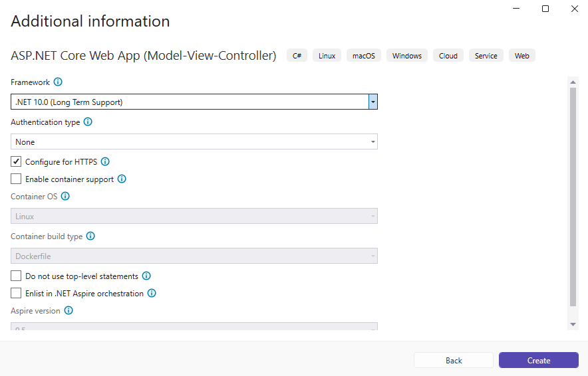Click info icon for top-level statements option
Image resolution: width=588 pixels, height=376 pixels.
[146, 276]
